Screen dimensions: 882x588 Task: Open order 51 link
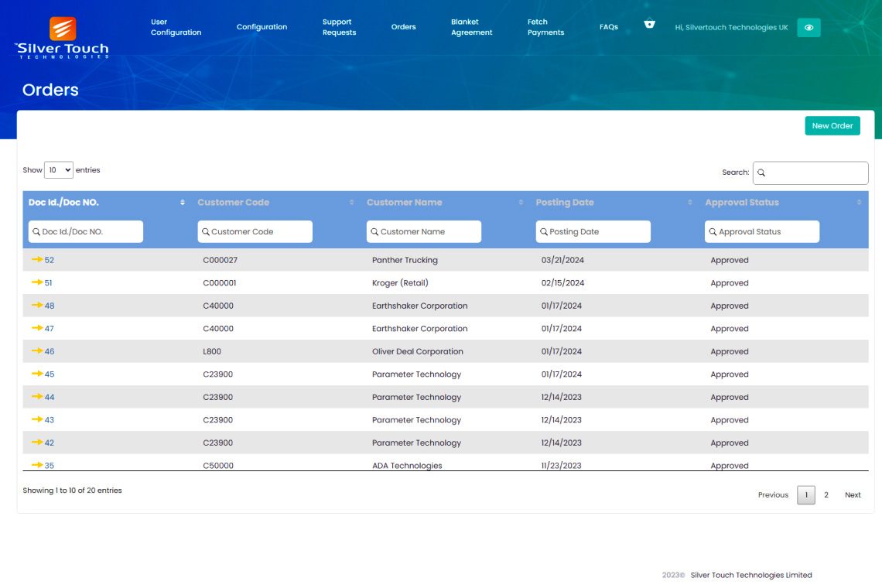[49, 283]
